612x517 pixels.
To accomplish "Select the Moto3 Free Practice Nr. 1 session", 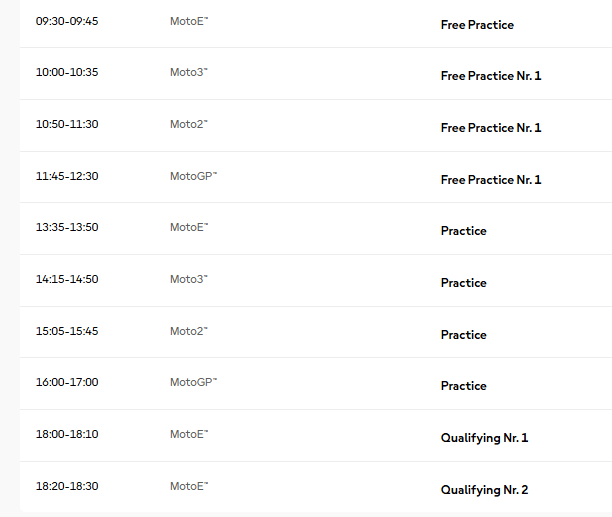I will [490, 76].
